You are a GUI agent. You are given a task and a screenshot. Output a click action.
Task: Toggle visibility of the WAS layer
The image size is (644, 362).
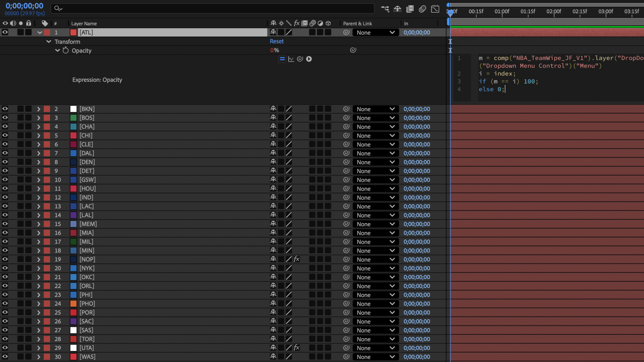pyautogui.click(x=5, y=357)
